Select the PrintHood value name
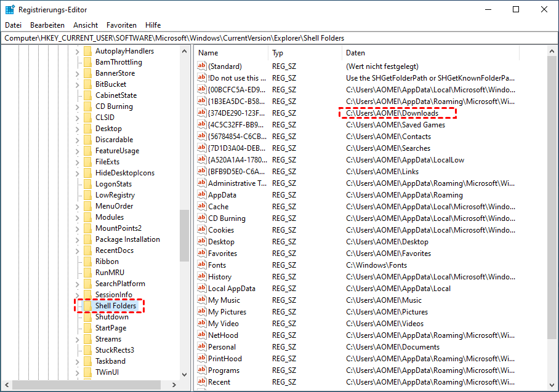 pos(225,359)
